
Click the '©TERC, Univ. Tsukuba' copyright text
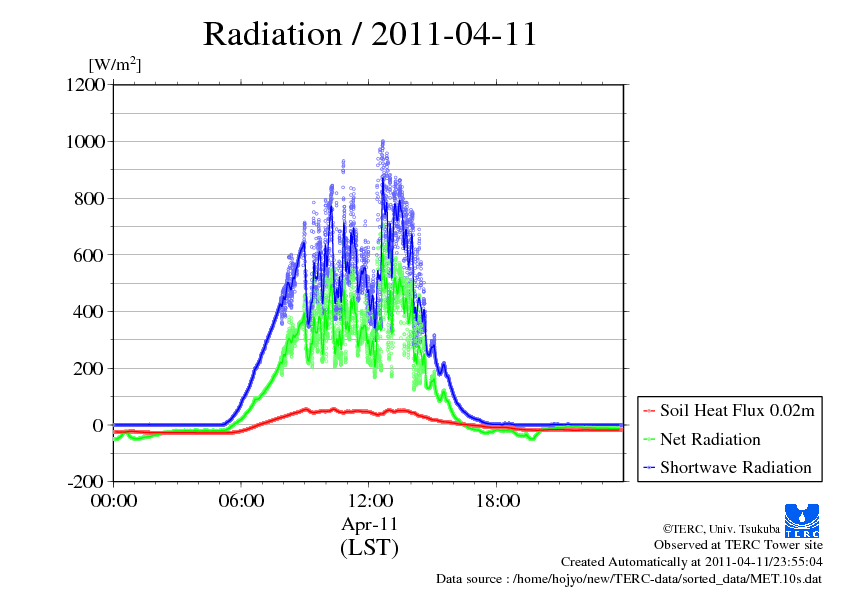pos(721,529)
